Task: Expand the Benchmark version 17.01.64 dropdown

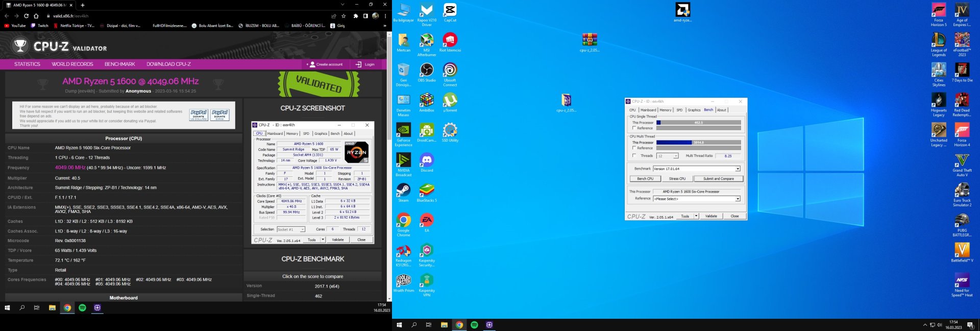Action: (x=738, y=169)
